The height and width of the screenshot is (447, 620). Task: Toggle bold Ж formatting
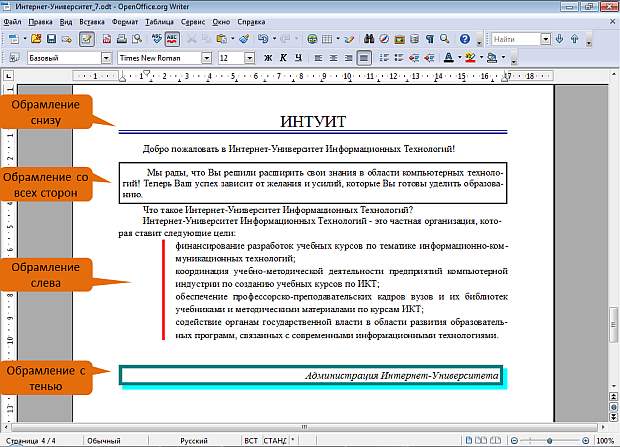coord(268,58)
